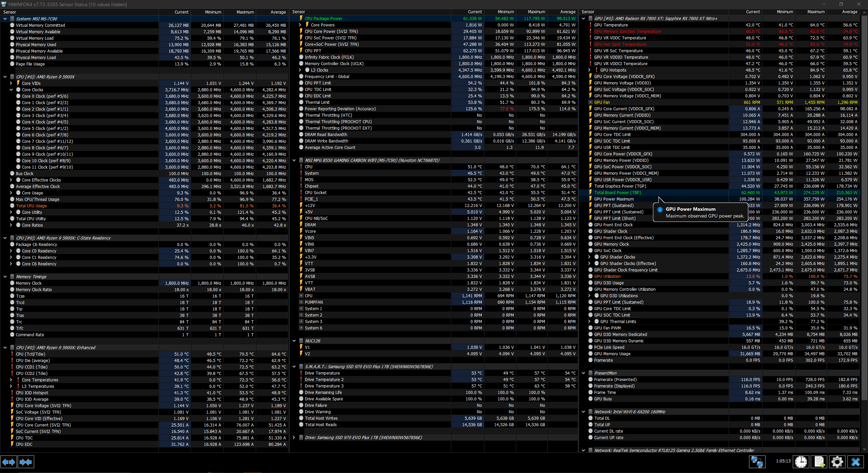Expand the L3 Clocks row
The height and width of the screenshot is (473, 868).
click(x=300, y=70)
